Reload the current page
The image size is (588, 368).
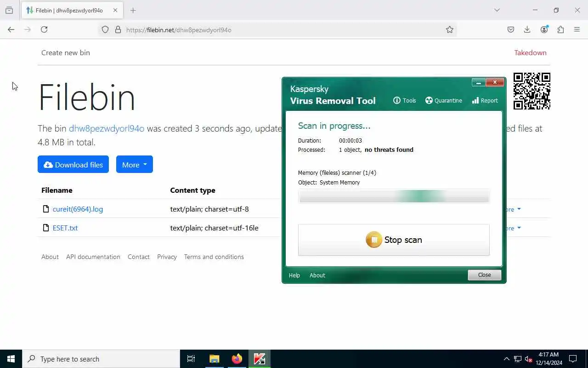pyautogui.click(x=44, y=29)
